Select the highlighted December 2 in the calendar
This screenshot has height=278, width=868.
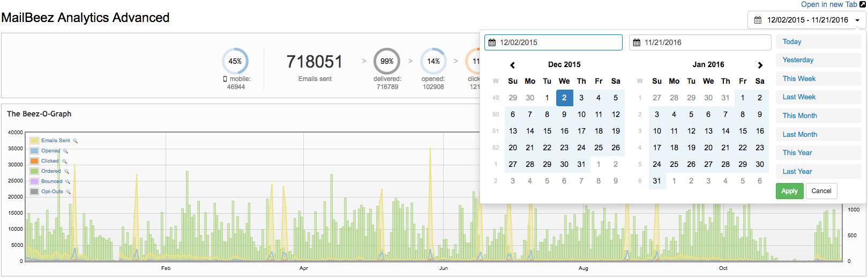click(564, 98)
